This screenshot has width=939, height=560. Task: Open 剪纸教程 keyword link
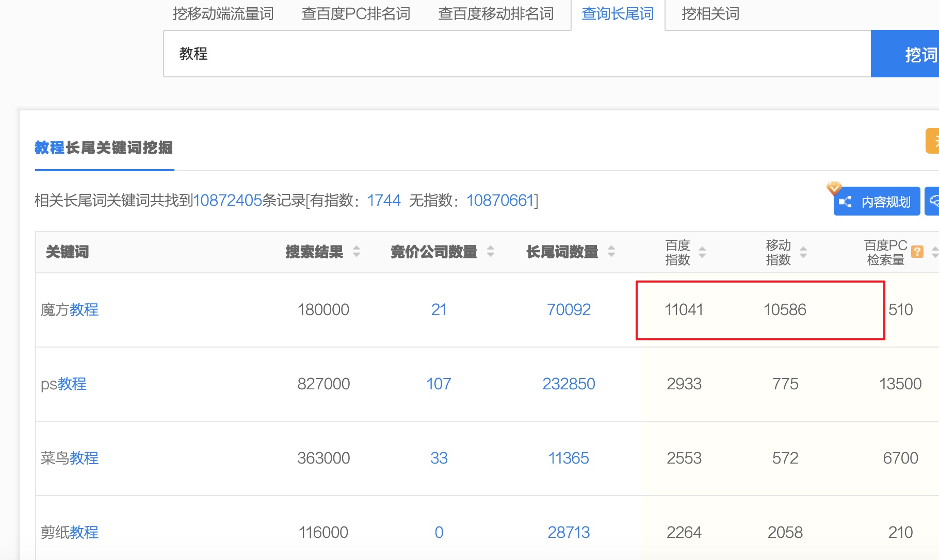70,533
